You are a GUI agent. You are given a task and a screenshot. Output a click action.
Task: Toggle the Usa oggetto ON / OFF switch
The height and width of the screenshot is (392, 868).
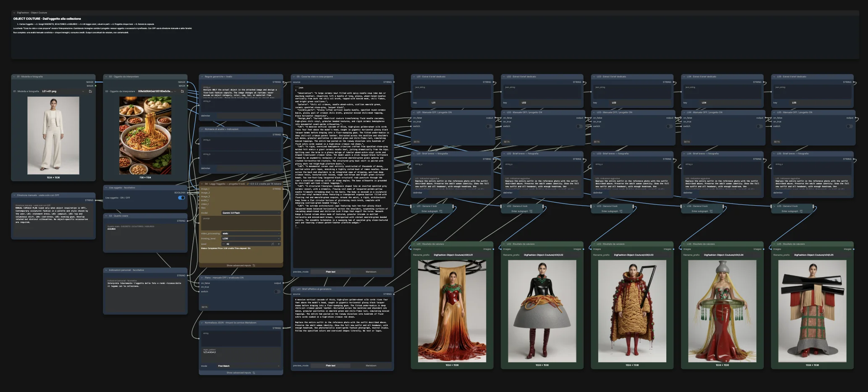(x=181, y=198)
